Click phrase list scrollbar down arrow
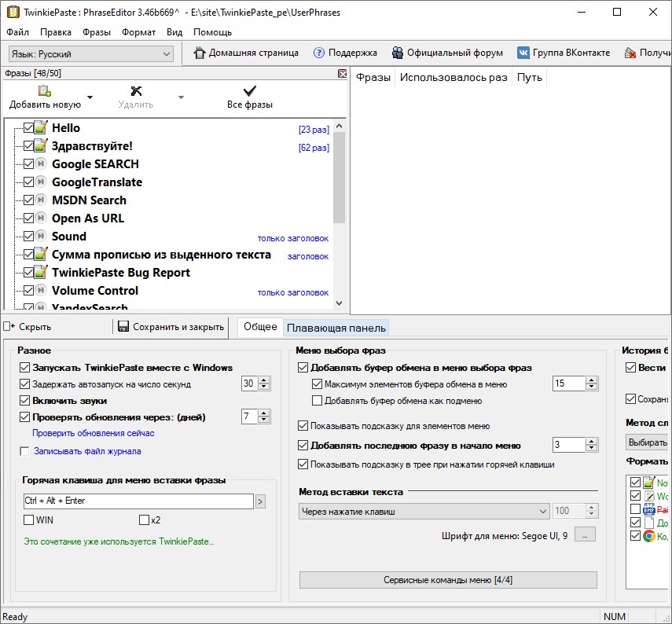The width and height of the screenshot is (672, 624). point(339,303)
